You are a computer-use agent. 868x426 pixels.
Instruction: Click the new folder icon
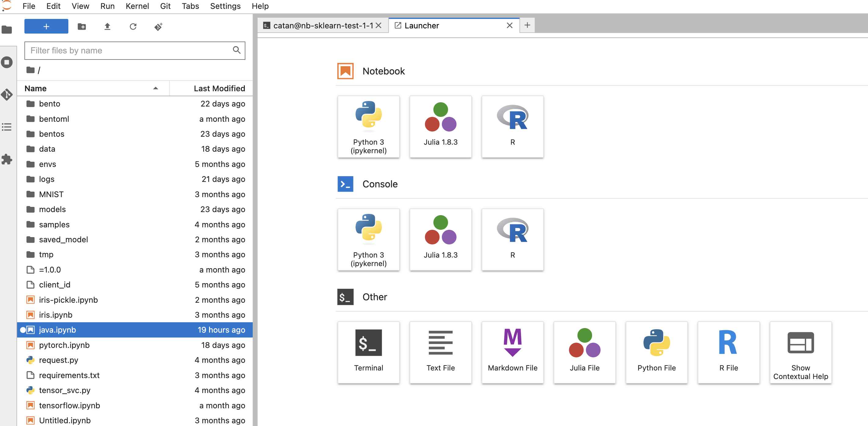(x=81, y=27)
